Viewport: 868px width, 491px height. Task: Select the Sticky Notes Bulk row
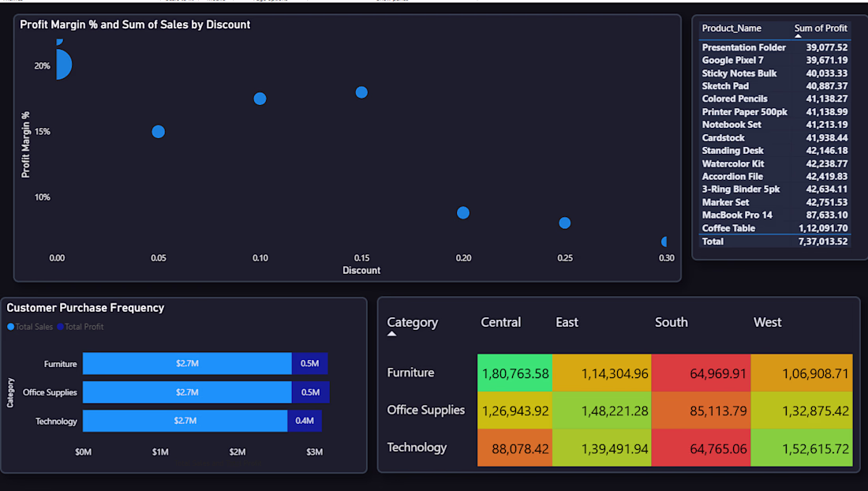click(774, 73)
